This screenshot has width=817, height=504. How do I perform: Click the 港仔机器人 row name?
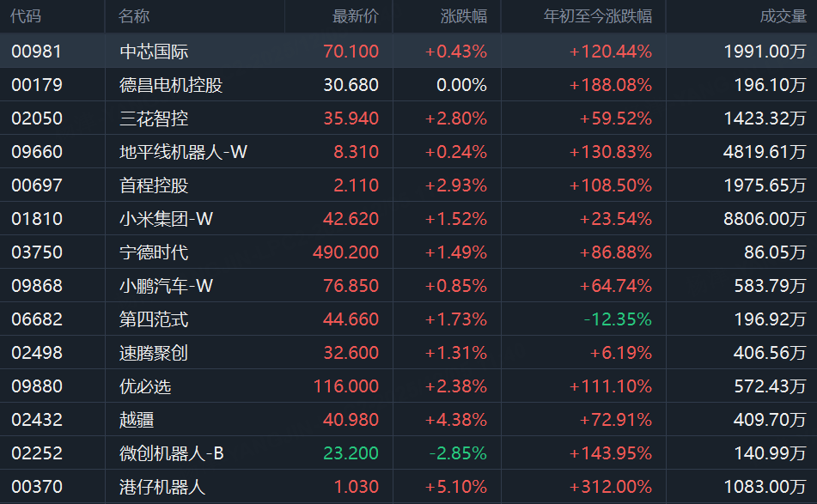pyautogui.click(x=162, y=487)
